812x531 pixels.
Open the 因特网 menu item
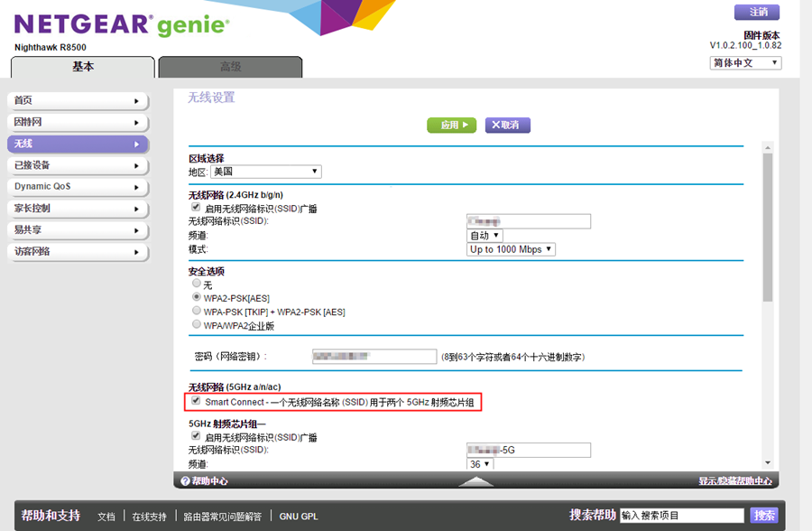78,122
